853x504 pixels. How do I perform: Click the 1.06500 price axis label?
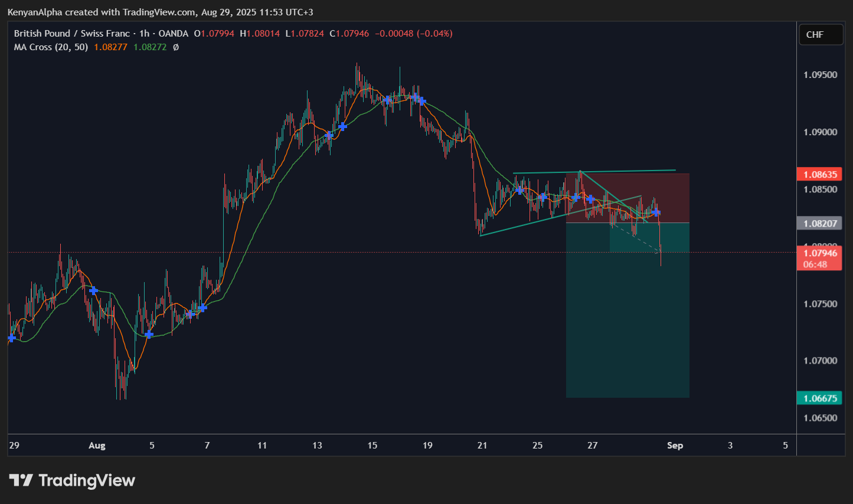coord(820,418)
